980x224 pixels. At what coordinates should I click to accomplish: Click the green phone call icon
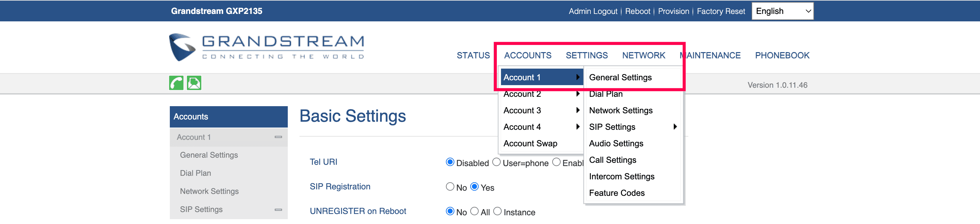point(176,83)
